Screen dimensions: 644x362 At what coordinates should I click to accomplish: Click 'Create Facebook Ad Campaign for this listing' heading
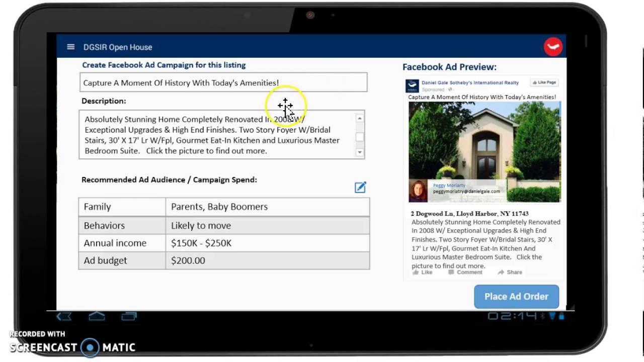click(164, 65)
